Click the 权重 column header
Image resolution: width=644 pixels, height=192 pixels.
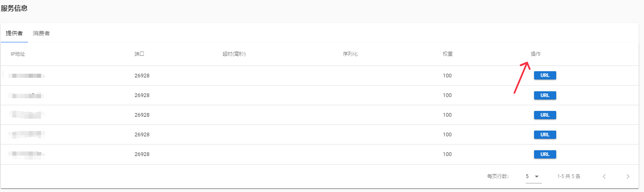point(448,54)
